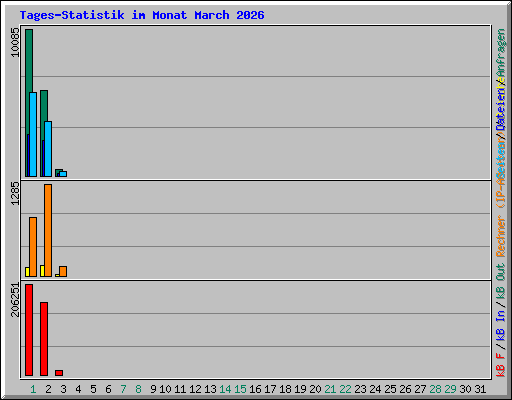Select the yellow visits bar for day 1
512x400 pixels.
(27, 272)
